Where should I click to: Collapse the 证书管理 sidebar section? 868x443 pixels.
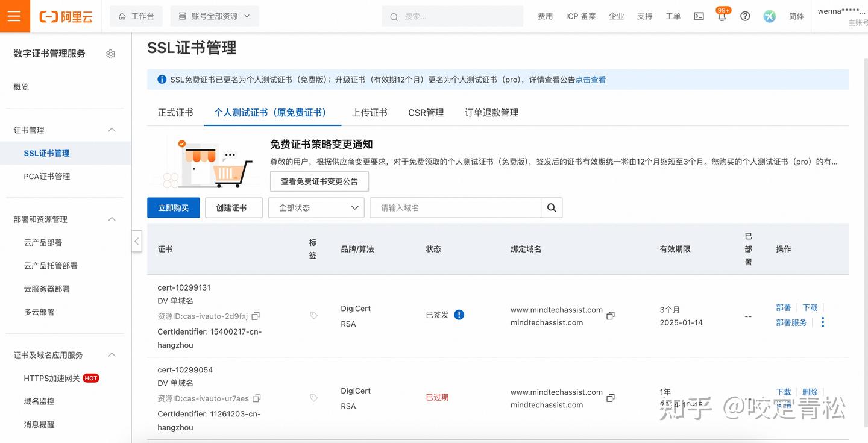pos(112,130)
